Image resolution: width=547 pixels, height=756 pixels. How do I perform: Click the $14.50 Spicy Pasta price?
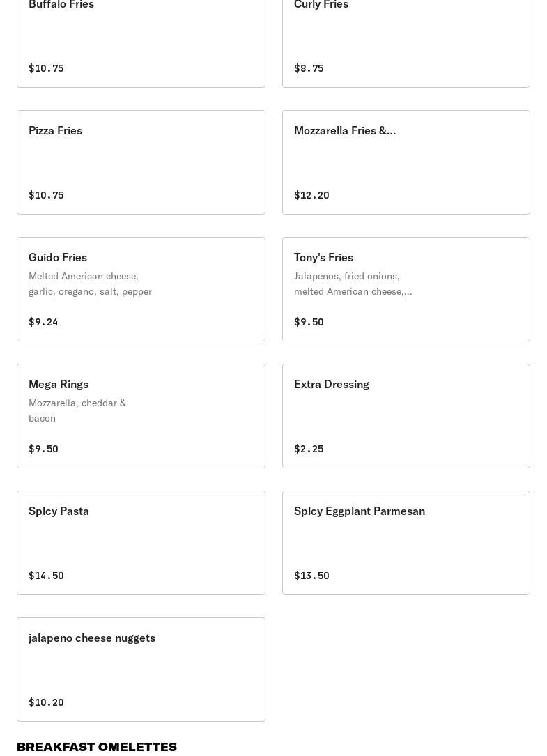(46, 576)
